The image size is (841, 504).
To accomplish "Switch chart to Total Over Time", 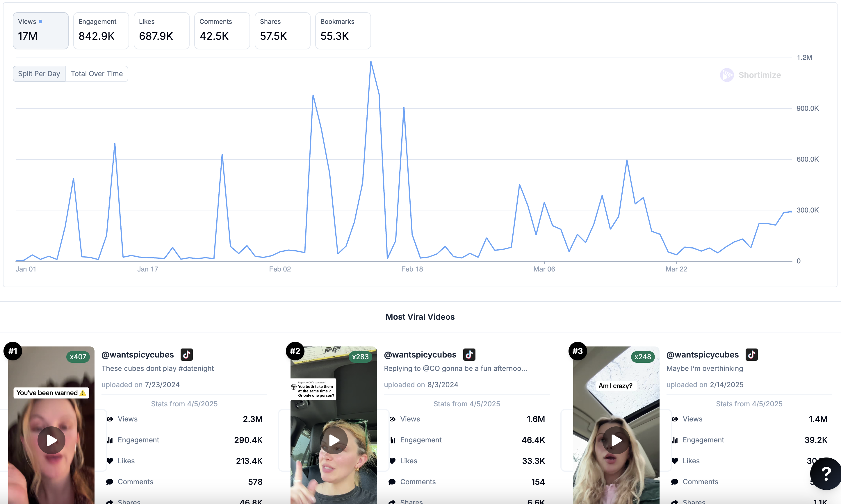I will click(x=97, y=74).
